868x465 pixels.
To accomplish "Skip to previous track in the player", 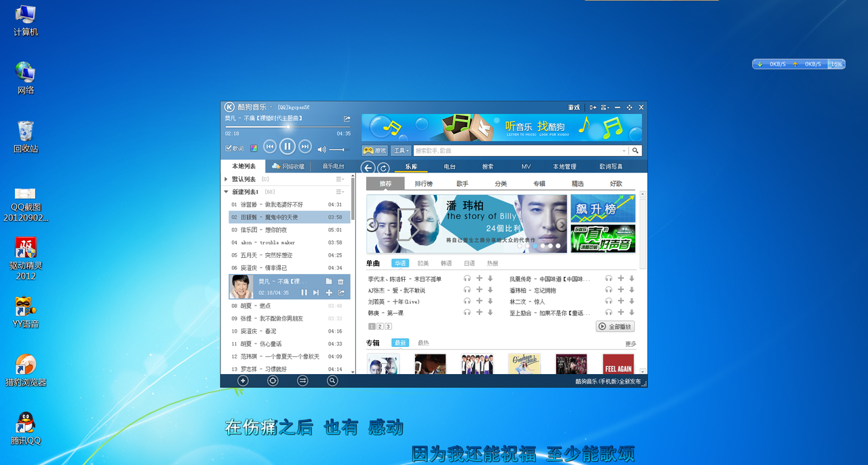I will [270, 147].
